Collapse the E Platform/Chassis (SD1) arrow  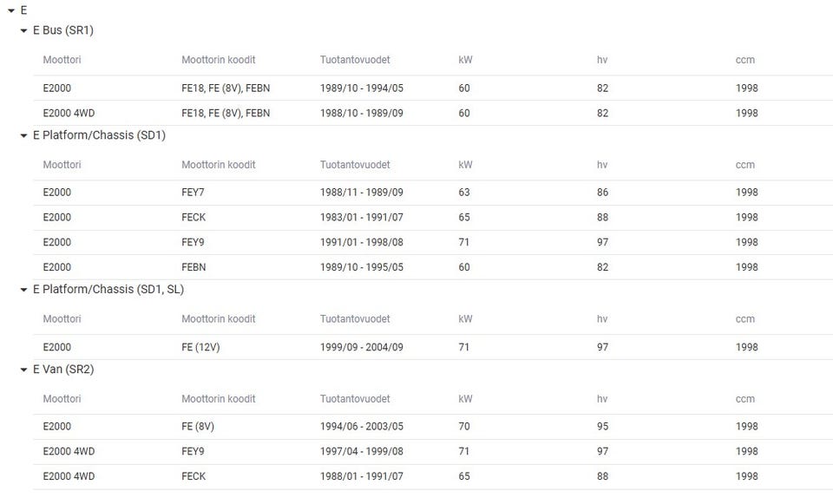pos(23,136)
